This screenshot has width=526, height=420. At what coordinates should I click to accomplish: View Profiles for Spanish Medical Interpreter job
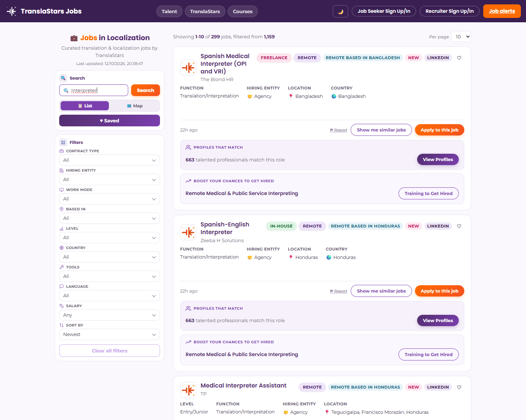coord(438,160)
